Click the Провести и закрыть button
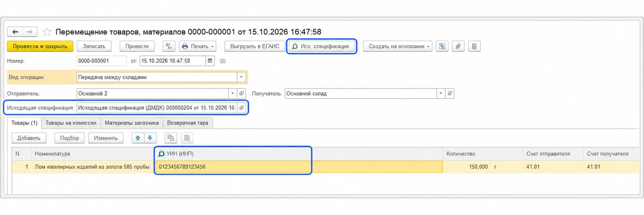The width and height of the screenshot is (644, 215). pyautogui.click(x=40, y=46)
